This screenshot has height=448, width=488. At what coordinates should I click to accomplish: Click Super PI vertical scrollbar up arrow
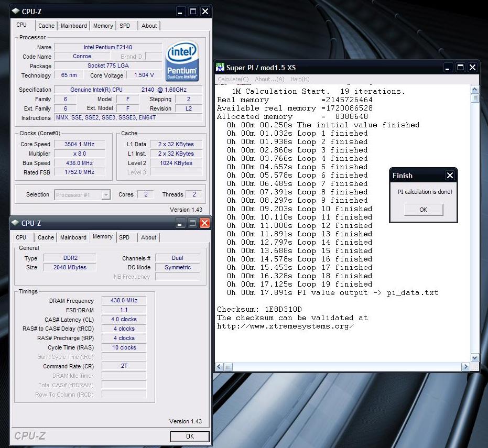[x=474, y=90]
